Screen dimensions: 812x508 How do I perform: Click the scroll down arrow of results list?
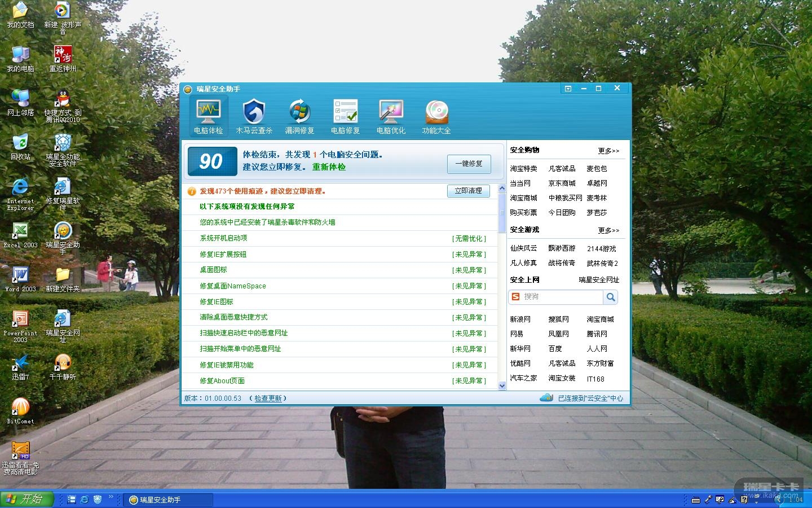(502, 386)
